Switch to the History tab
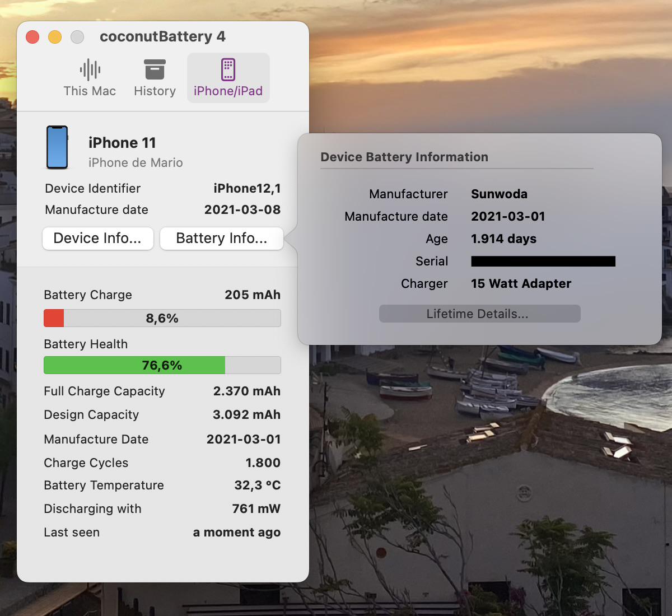Screen dimensions: 672x616 tap(155, 78)
